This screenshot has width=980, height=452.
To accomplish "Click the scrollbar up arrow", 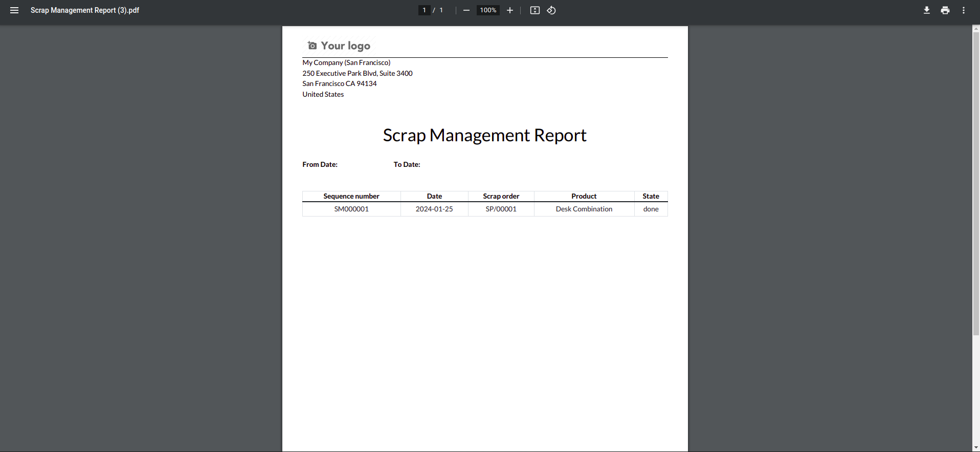I will pos(976,29).
